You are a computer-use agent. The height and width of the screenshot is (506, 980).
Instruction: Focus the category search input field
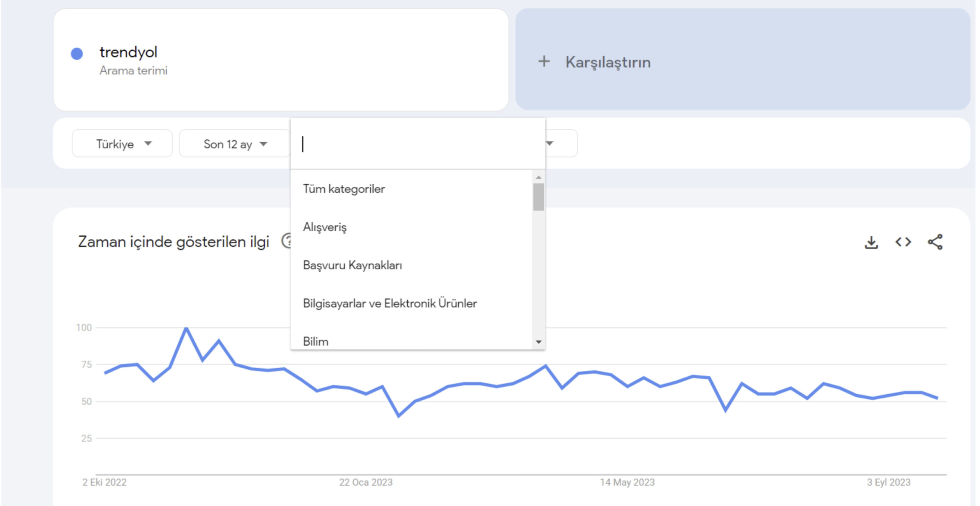(418, 144)
